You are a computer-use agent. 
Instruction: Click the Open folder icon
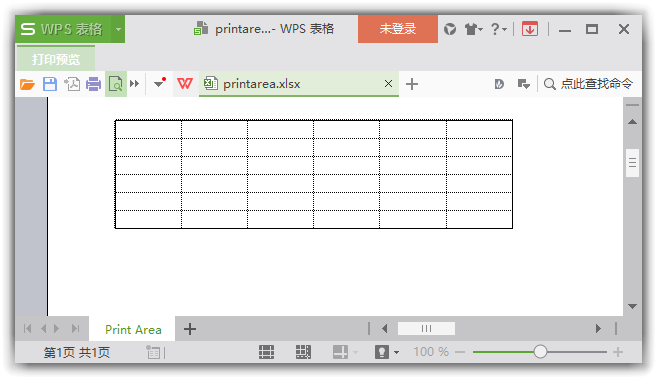(x=27, y=84)
